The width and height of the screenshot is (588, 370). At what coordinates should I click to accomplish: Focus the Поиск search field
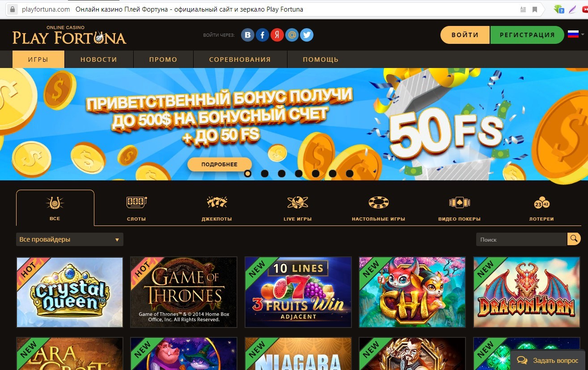coord(521,239)
